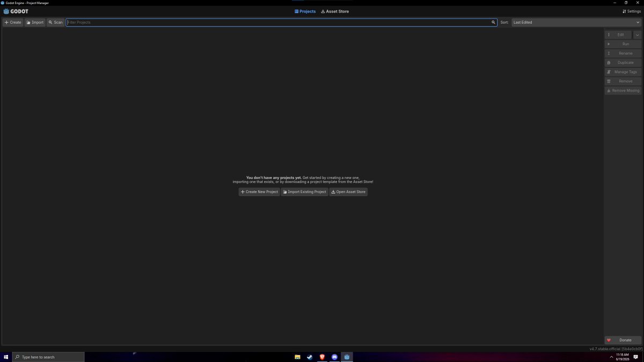Screen dimensions: 644x362
Task: Click the Godot logo in the header
Action: tap(16, 11)
